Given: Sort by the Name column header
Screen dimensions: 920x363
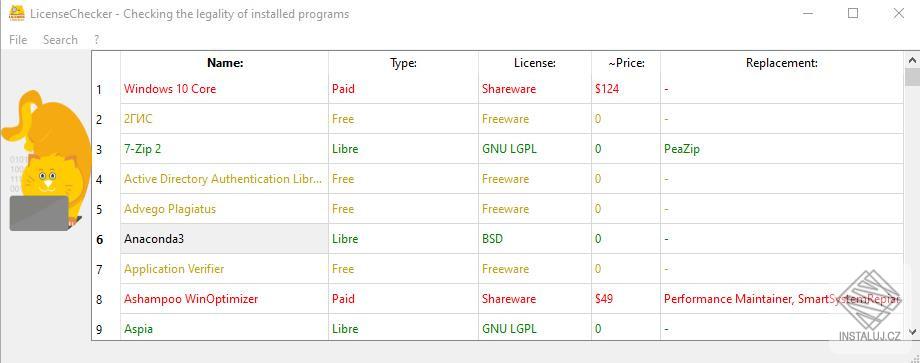Looking at the screenshot, I should 225,63.
